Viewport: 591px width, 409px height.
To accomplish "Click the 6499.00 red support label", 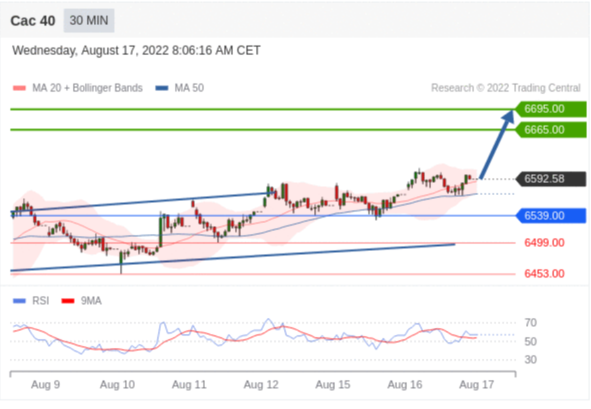I will click(x=544, y=243).
